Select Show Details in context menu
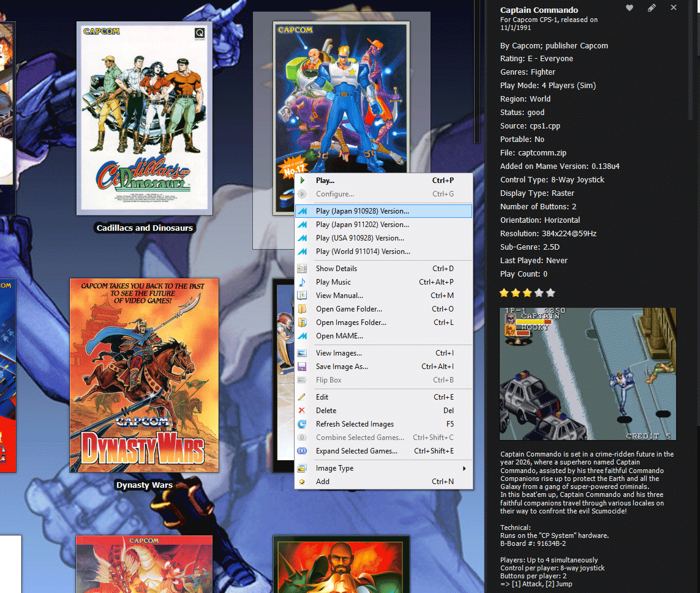Image resolution: width=700 pixels, height=593 pixels. pyautogui.click(x=383, y=269)
